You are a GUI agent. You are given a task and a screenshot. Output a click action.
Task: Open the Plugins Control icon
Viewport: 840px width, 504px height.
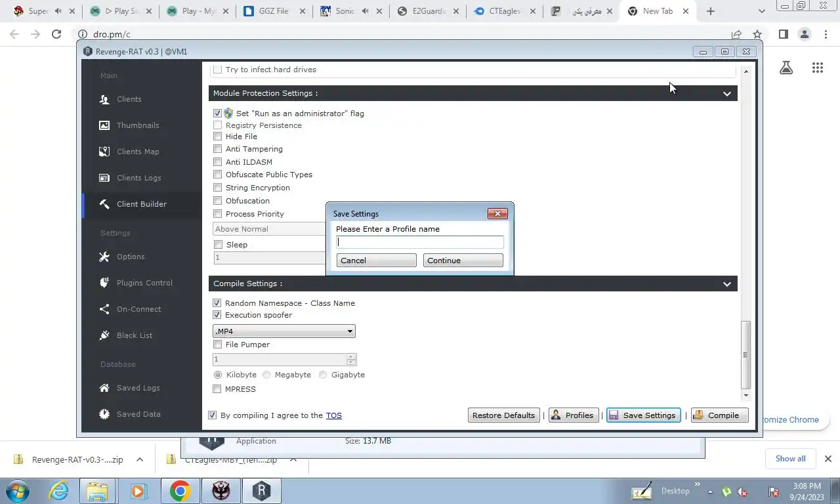tap(104, 283)
